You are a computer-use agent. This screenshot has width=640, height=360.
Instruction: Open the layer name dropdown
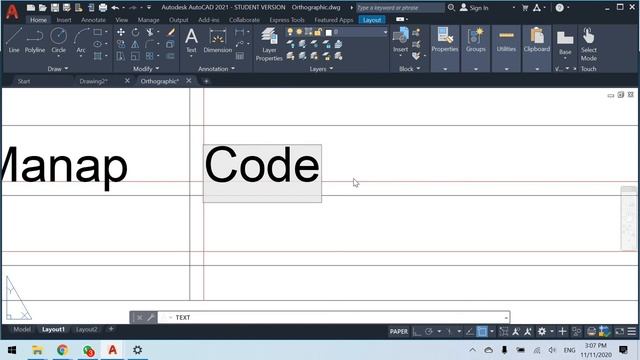click(x=385, y=32)
